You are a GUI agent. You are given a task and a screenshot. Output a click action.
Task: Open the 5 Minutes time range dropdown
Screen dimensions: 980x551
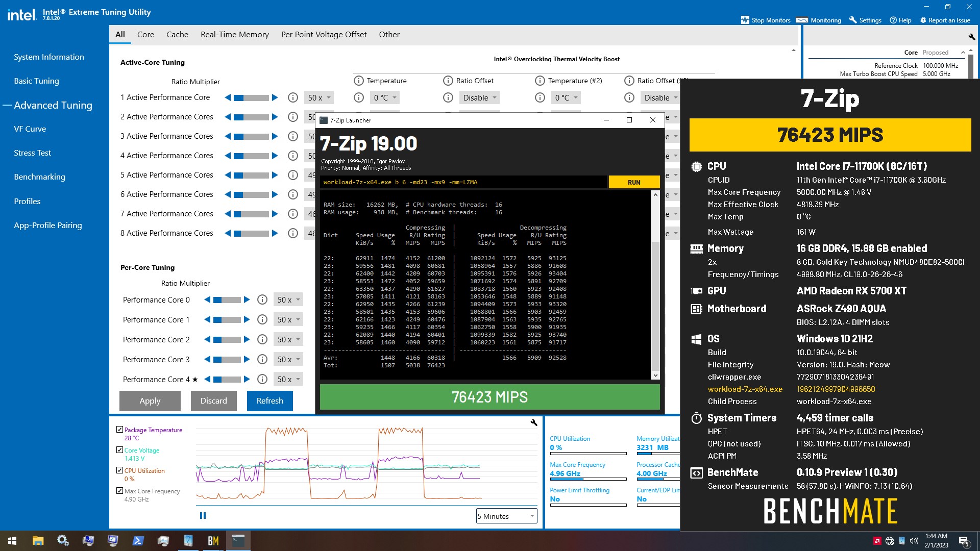[506, 516]
